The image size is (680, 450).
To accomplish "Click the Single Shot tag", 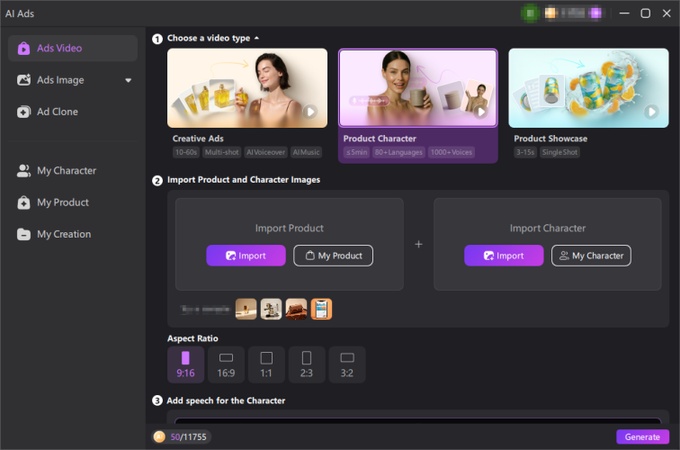I will (x=560, y=152).
